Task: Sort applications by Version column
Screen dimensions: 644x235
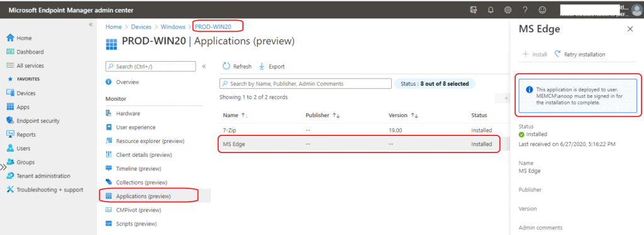Action: click(x=402, y=115)
